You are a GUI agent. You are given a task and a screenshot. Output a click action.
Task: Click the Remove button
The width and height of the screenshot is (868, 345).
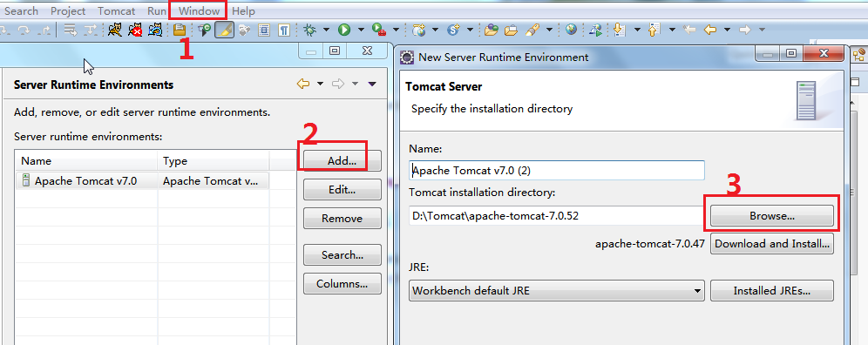point(342,218)
